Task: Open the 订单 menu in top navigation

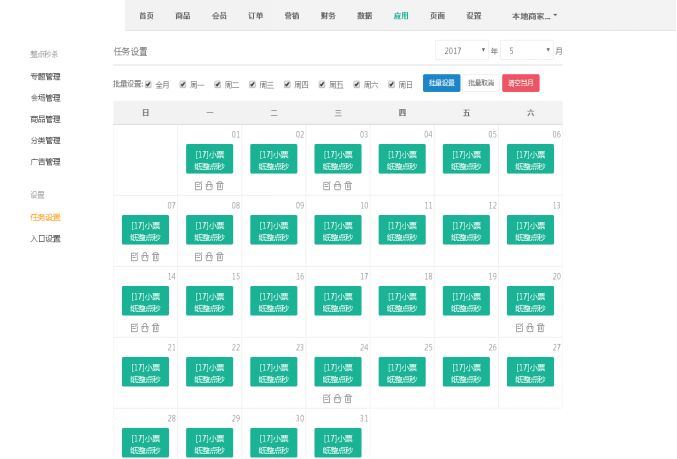Action: 255,16
